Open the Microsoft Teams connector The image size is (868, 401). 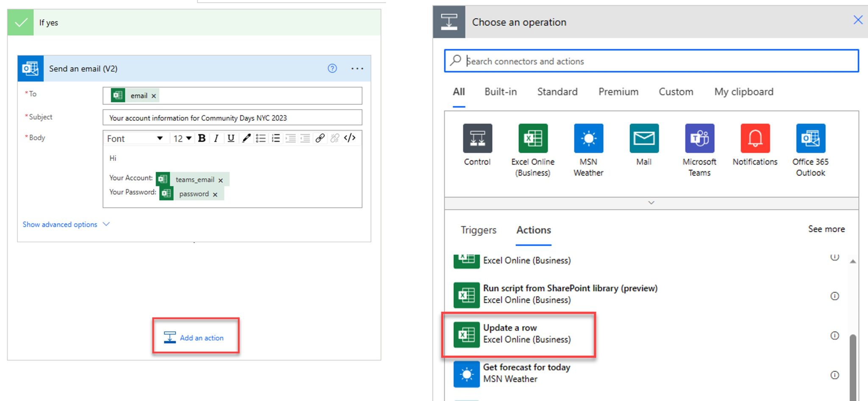[699, 138]
